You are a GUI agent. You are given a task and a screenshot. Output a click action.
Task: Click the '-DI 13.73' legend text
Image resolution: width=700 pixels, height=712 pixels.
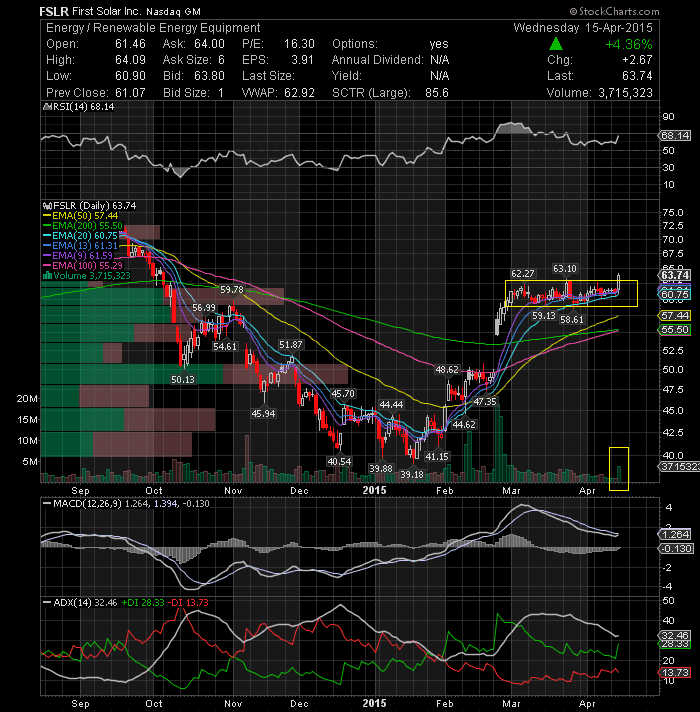click(188, 603)
